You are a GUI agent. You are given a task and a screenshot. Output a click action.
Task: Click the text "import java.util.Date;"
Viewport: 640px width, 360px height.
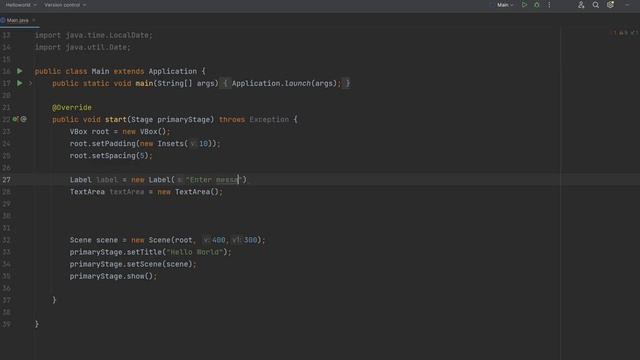point(82,47)
